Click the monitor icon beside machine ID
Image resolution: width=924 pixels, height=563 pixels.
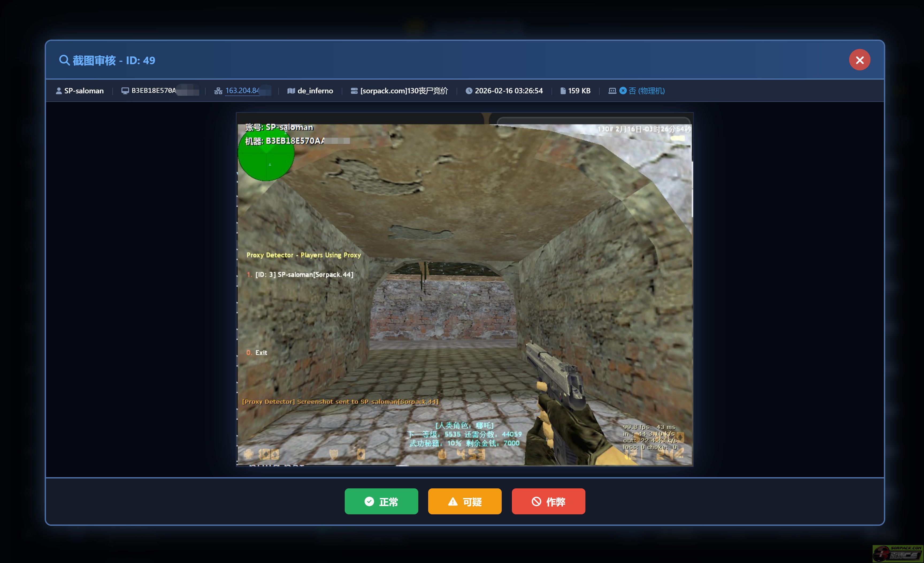[125, 91]
